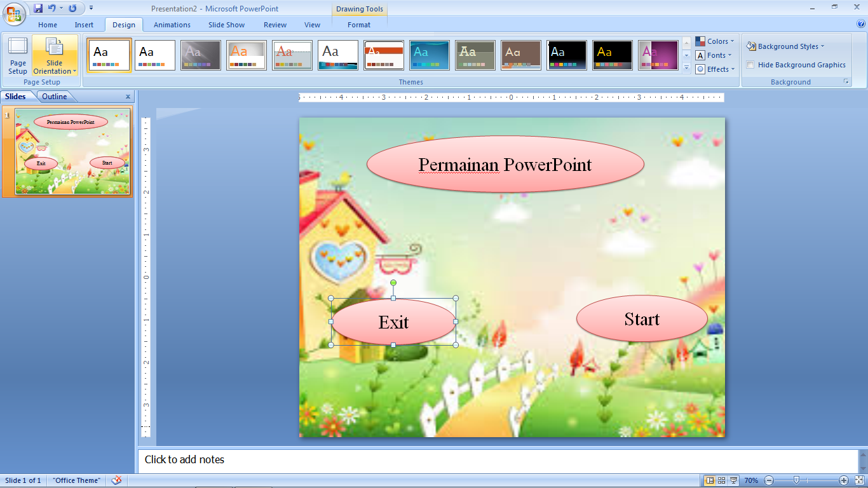Viewport: 868px width, 488px height.
Task: Click the spell check status icon
Action: (116, 480)
